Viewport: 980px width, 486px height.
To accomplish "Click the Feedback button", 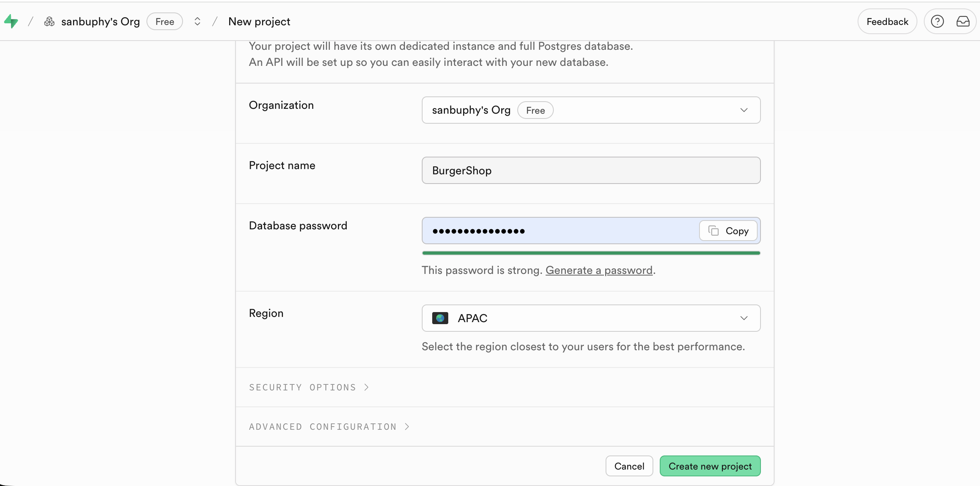I will 887,22.
